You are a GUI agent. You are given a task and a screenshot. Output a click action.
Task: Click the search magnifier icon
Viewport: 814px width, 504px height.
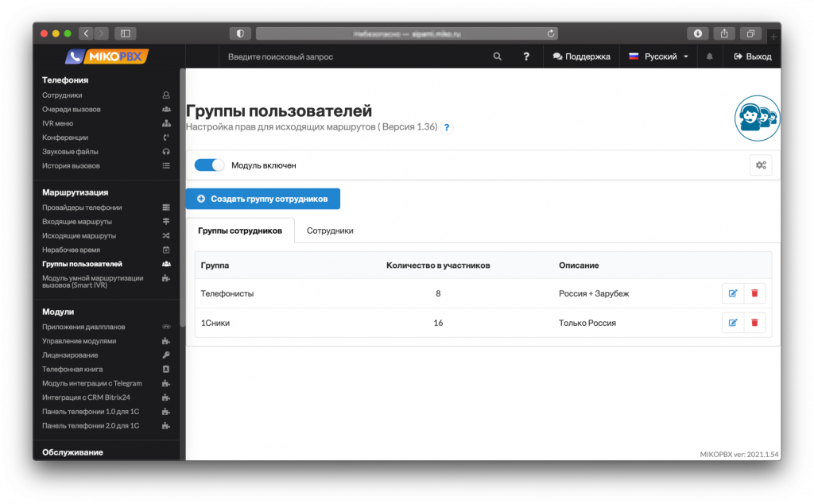point(498,56)
